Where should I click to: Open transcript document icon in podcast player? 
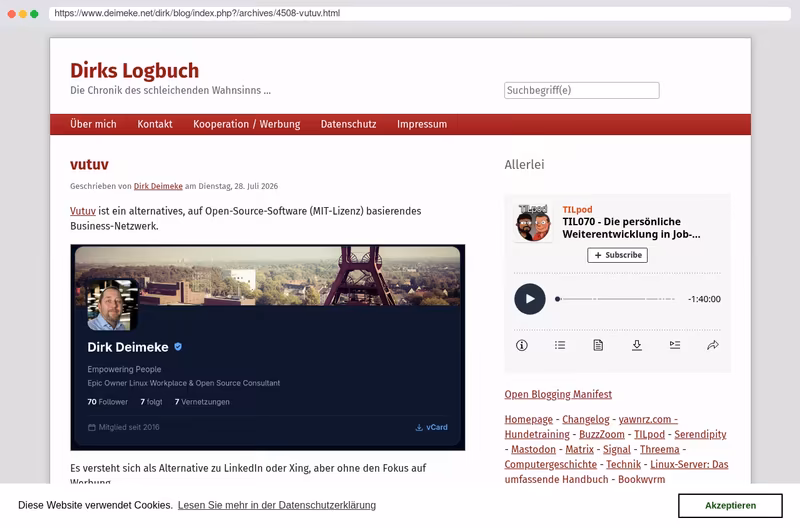[598, 345]
